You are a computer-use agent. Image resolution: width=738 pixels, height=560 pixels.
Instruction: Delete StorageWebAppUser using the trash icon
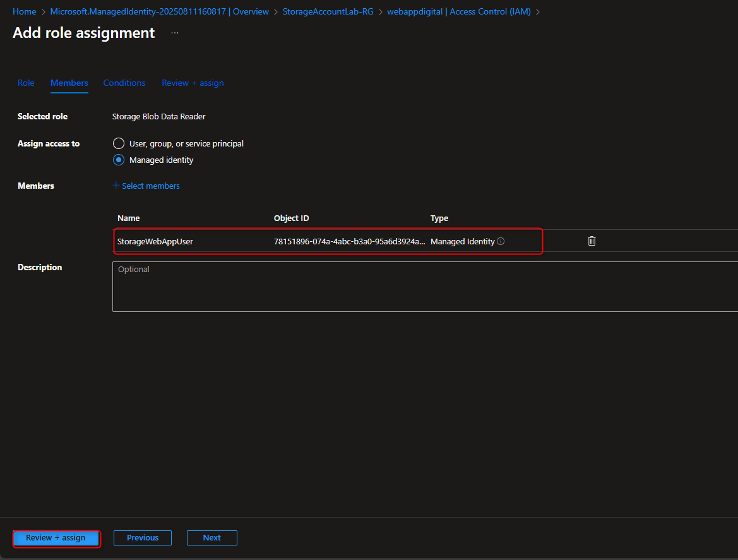[592, 241]
